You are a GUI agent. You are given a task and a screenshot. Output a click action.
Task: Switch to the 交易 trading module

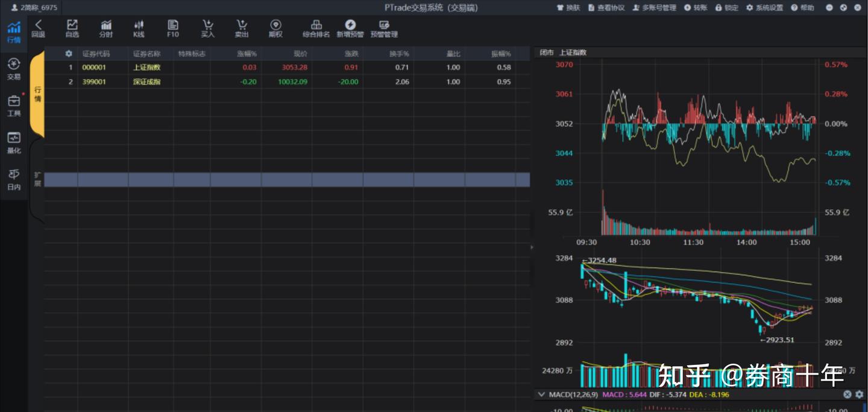pyautogui.click(x=13, y=66)
